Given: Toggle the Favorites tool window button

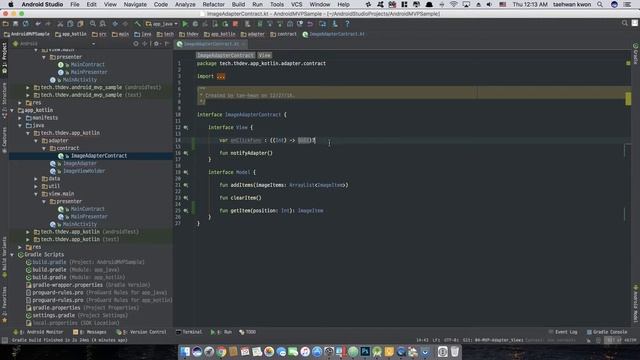Looking at the screenshot, I should tap(4, 304).
